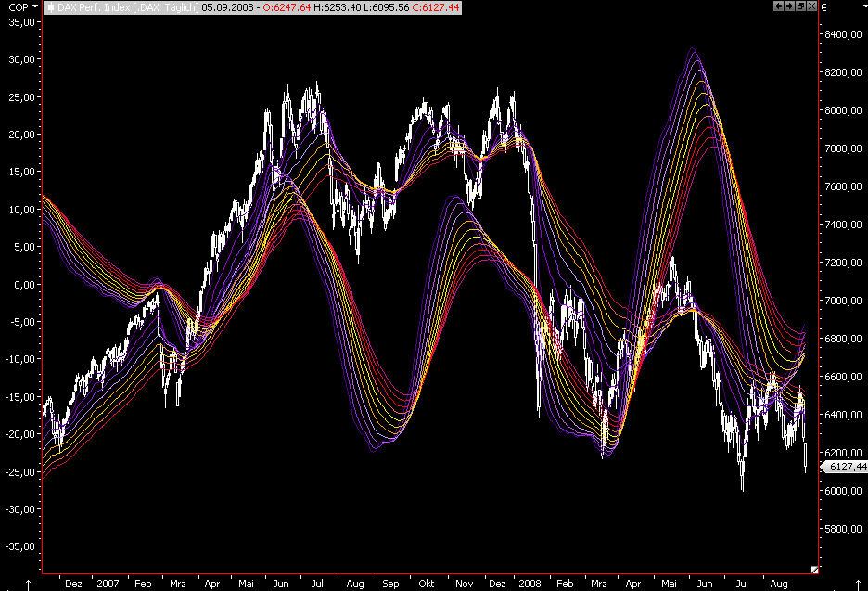Click the candlestick icon in title bar
This screenshot has width=868, height=591.
[51, 7]
